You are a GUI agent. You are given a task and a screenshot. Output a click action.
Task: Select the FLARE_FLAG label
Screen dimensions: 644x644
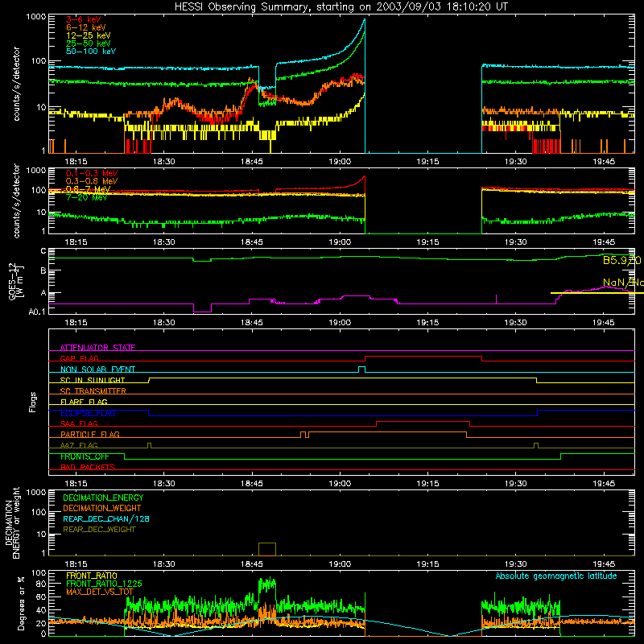click(x=84, y=402)
